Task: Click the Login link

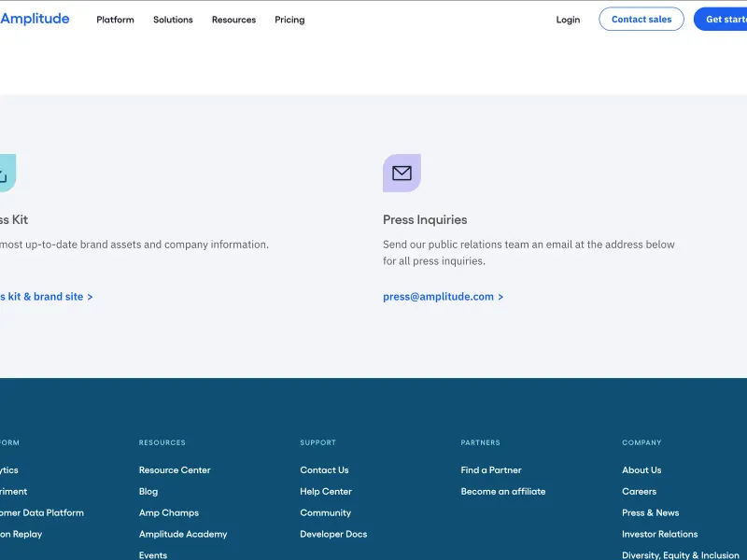Action: 568,20
